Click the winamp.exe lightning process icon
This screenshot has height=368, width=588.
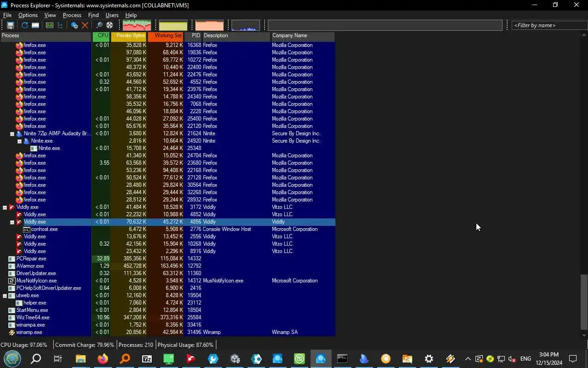[12, 332]
